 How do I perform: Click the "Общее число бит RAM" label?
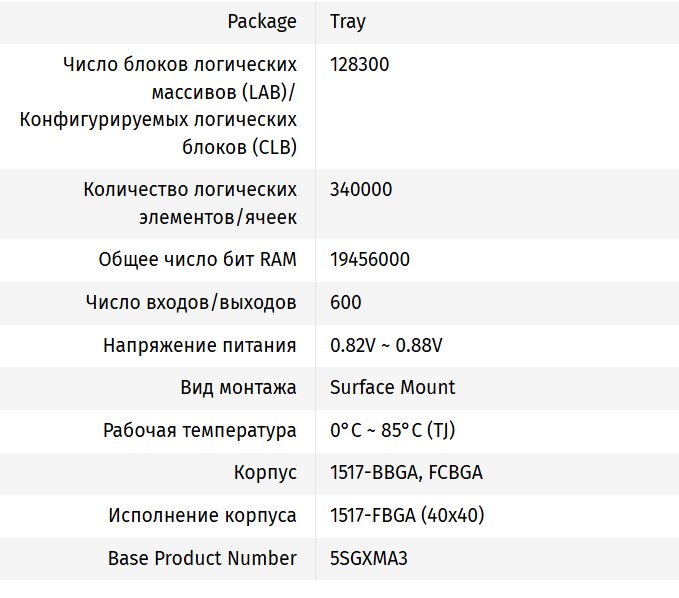tap(197, 260)
